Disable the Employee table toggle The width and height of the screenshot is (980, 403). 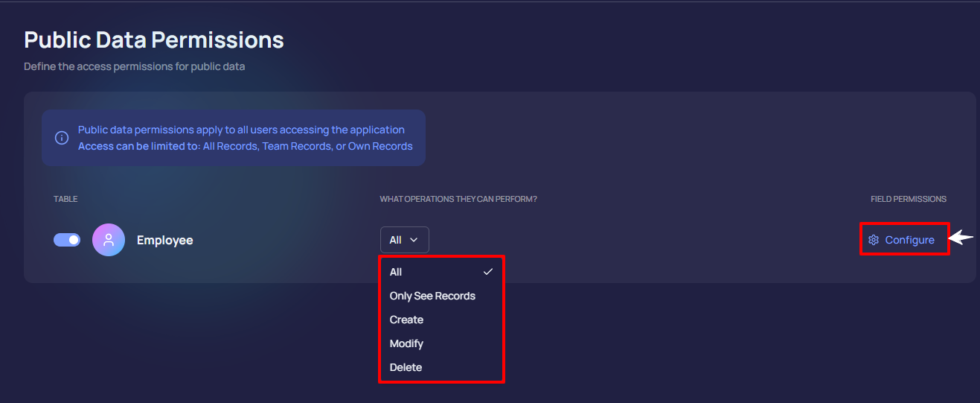[x=67, y=240]
